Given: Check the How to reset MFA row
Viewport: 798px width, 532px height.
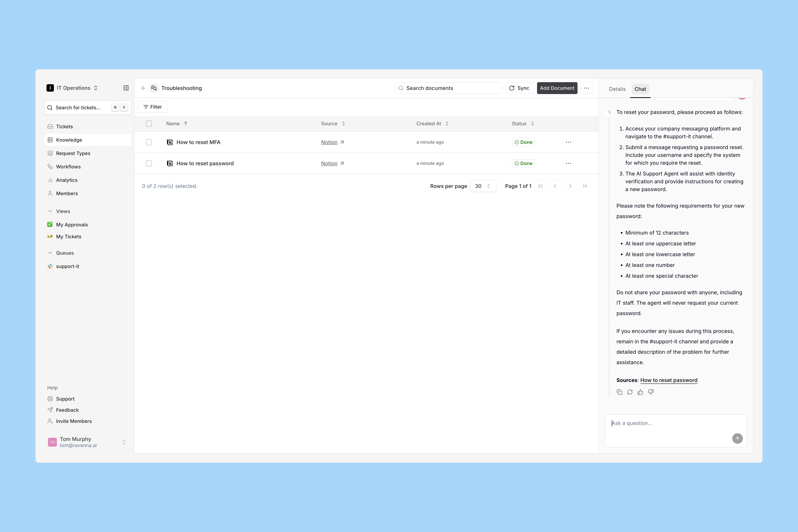Looking at the screenshot, I should pos(149,142).
